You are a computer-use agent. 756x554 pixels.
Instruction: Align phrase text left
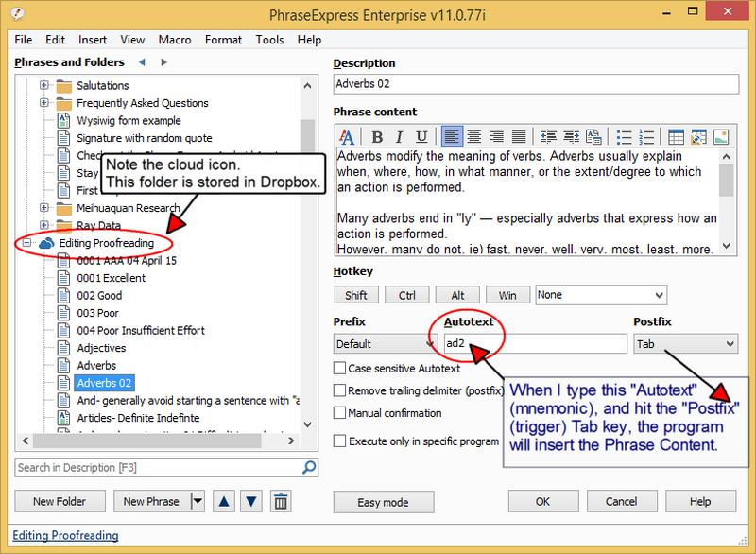coord(452,137)
